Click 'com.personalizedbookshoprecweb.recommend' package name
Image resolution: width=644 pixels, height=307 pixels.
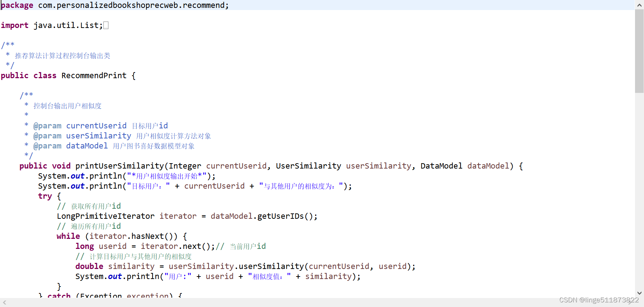click(x=131, y=5)
